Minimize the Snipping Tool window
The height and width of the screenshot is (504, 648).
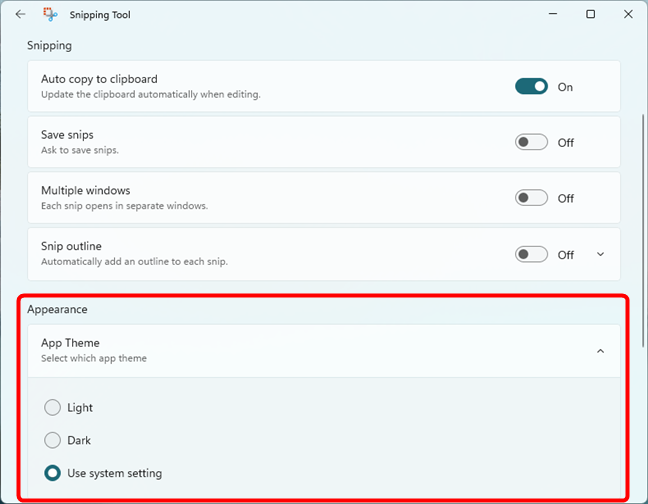coord(553,14)
